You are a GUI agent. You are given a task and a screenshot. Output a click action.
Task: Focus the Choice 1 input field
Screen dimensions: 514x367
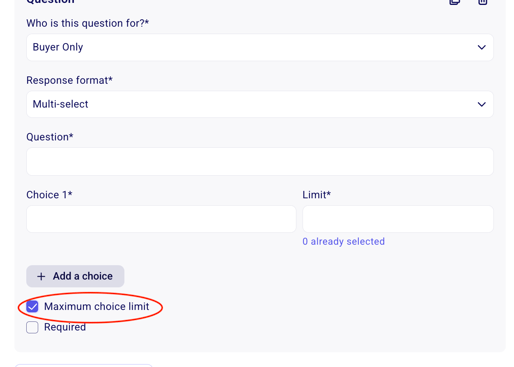161,219
